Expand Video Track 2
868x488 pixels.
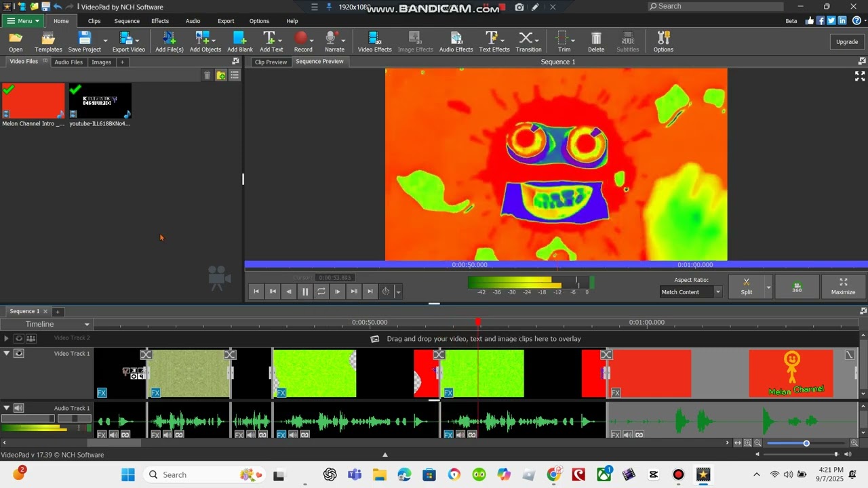pos(6,338)
